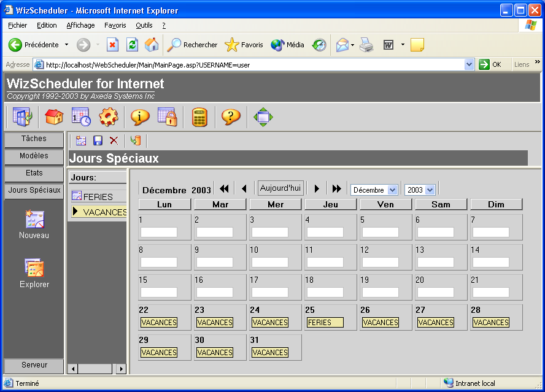
Task: Click the question mark help bubble icon
Action: 231,117
